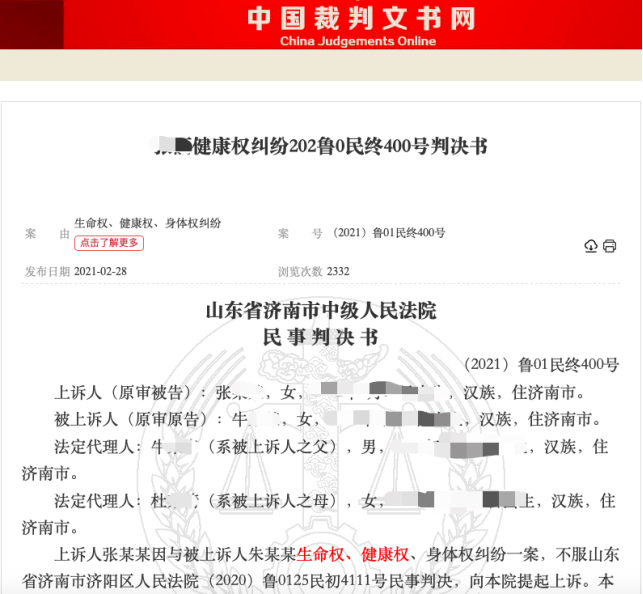The height and width of the screenshot is (594, 643).
Task: Click the 民事判决书 heading
Action: (321, 337)
